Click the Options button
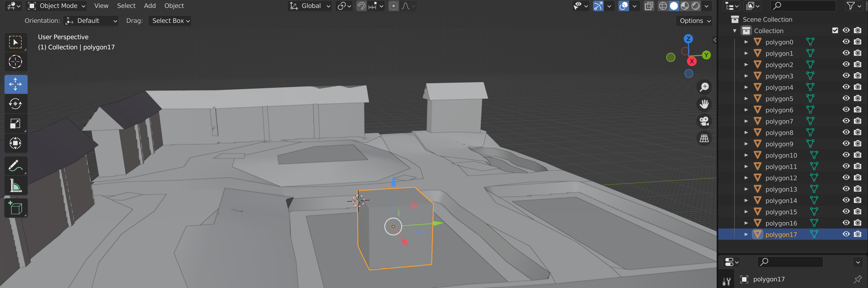 [694, 21]
